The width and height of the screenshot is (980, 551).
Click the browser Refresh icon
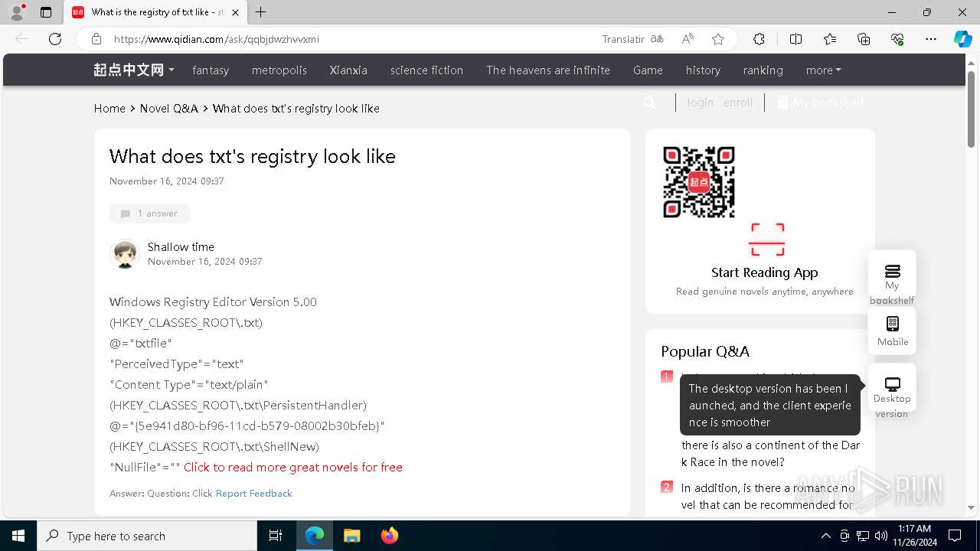[x=55, y=39]
